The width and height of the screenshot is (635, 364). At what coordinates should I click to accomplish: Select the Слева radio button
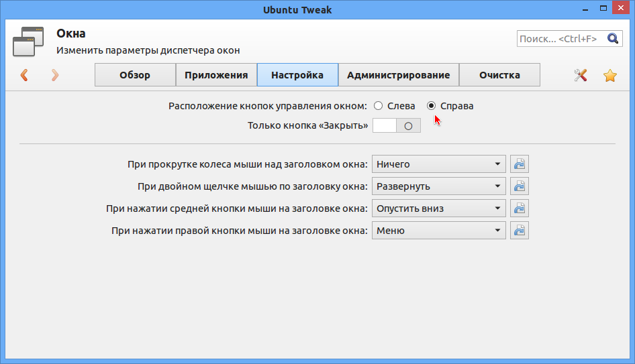click(378, 106)
